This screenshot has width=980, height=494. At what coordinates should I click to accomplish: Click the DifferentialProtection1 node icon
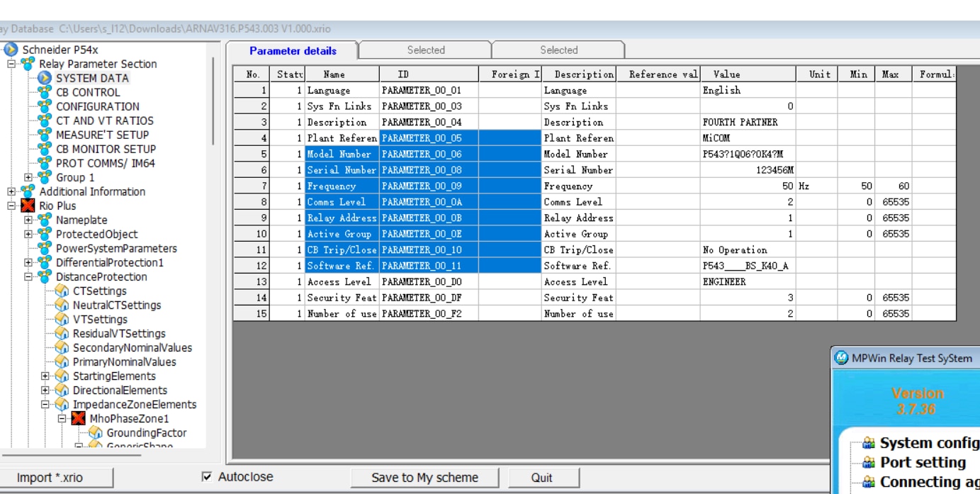45,262
